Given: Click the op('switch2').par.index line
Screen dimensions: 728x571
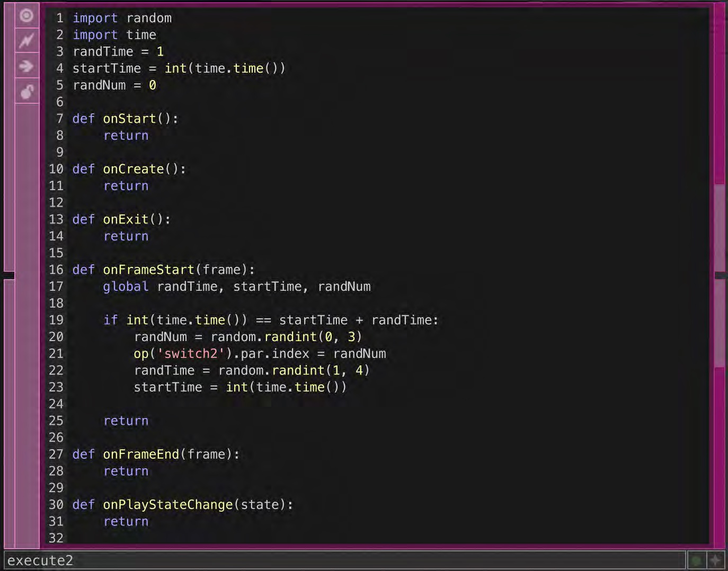Looking at the screenshot, I should (260, 354).
